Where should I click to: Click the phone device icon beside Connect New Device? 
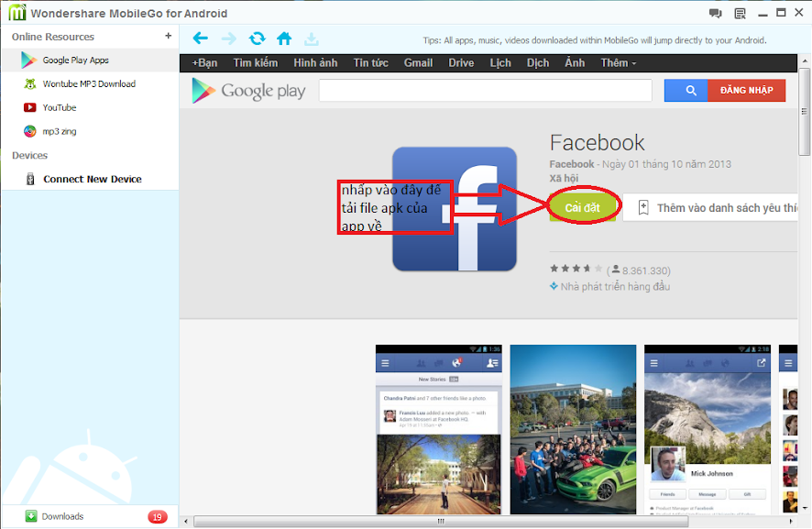(30, 180)
